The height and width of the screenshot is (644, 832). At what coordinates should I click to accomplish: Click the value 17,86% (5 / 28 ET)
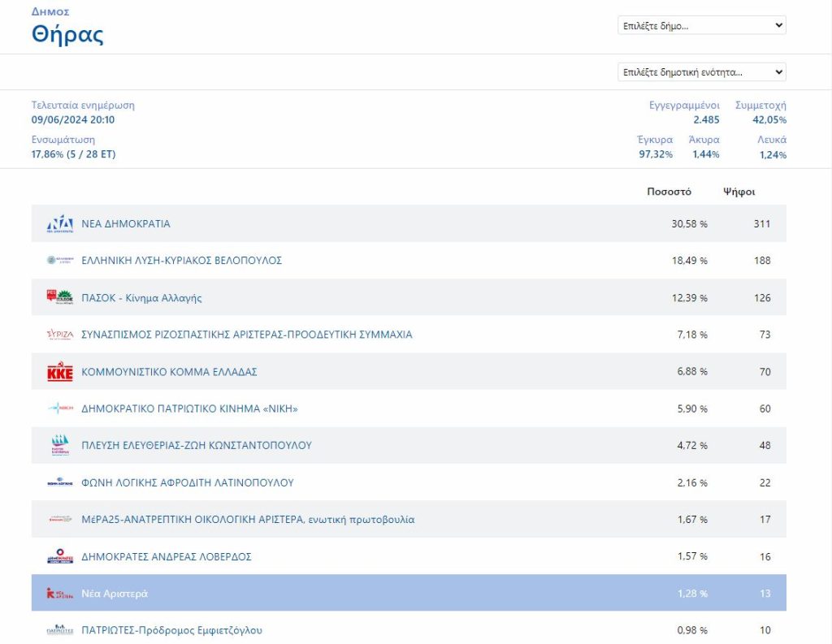click(73, 153)
